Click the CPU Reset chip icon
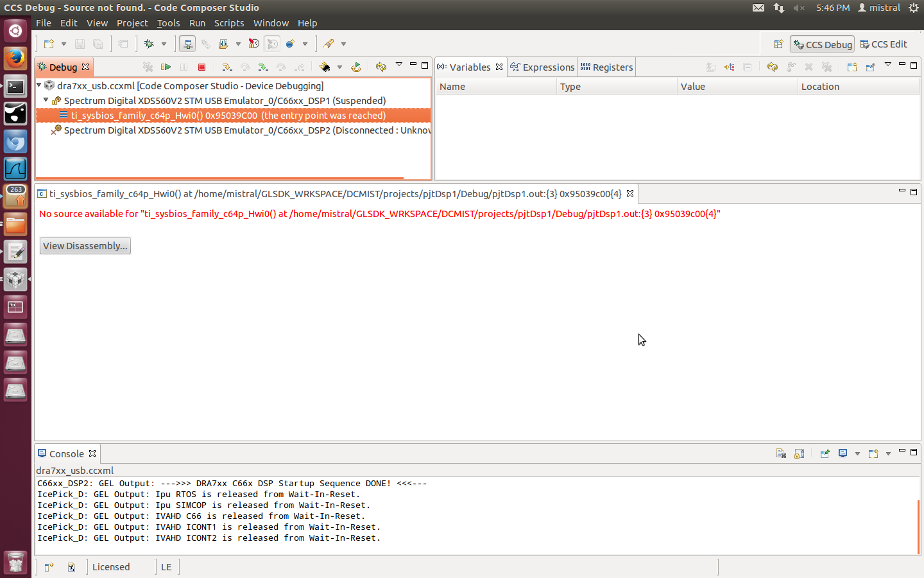 325,67
